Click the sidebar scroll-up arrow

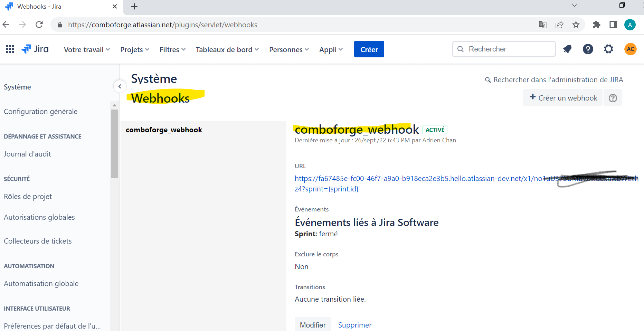pyautogui.click(x=114, y=105)
